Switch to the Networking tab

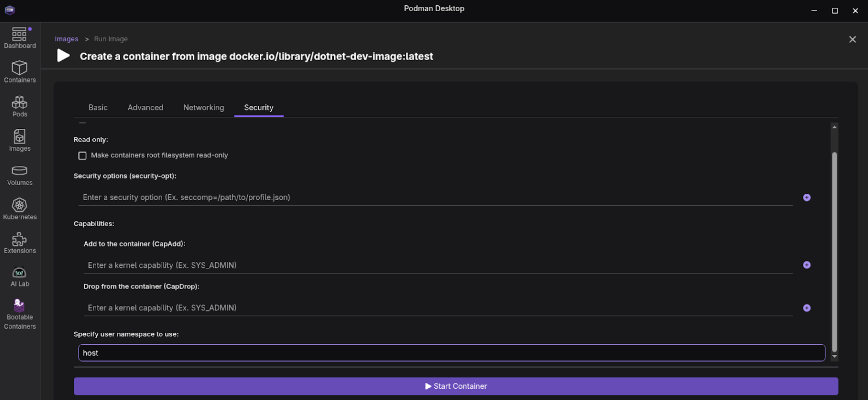pyautogui.click(x=204, y=107)
